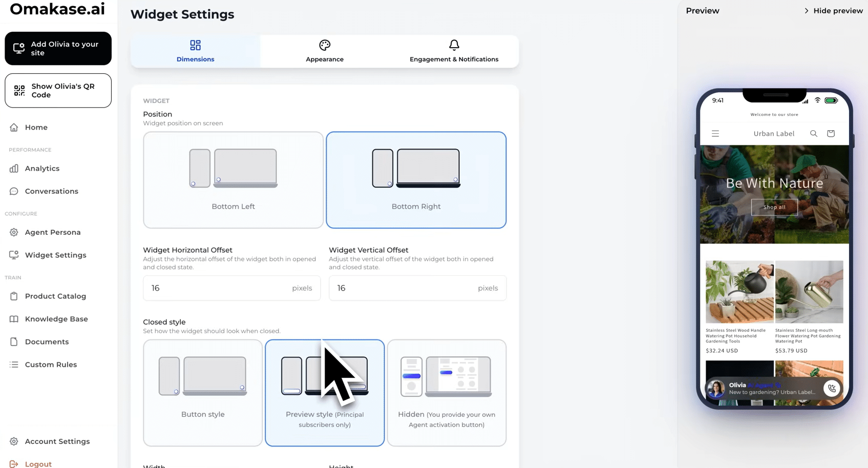
Task: Click the Appearance palette icon
Action: pyautogui.click(x=325, y=45)
